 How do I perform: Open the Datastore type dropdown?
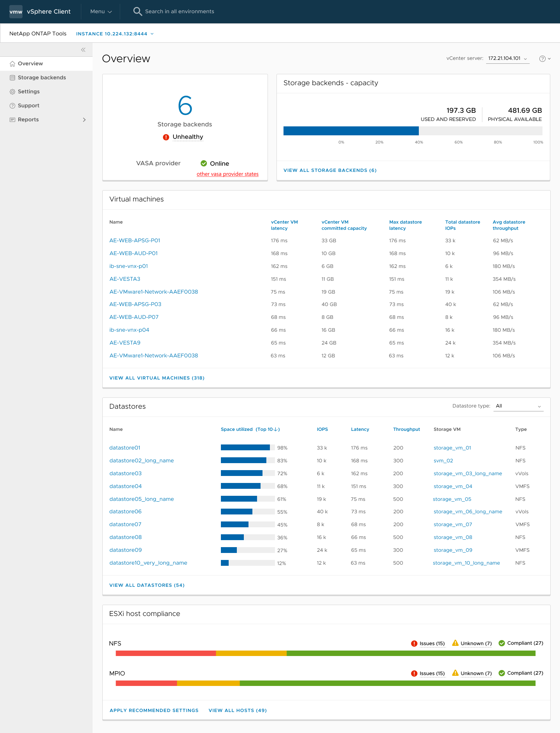518,406
